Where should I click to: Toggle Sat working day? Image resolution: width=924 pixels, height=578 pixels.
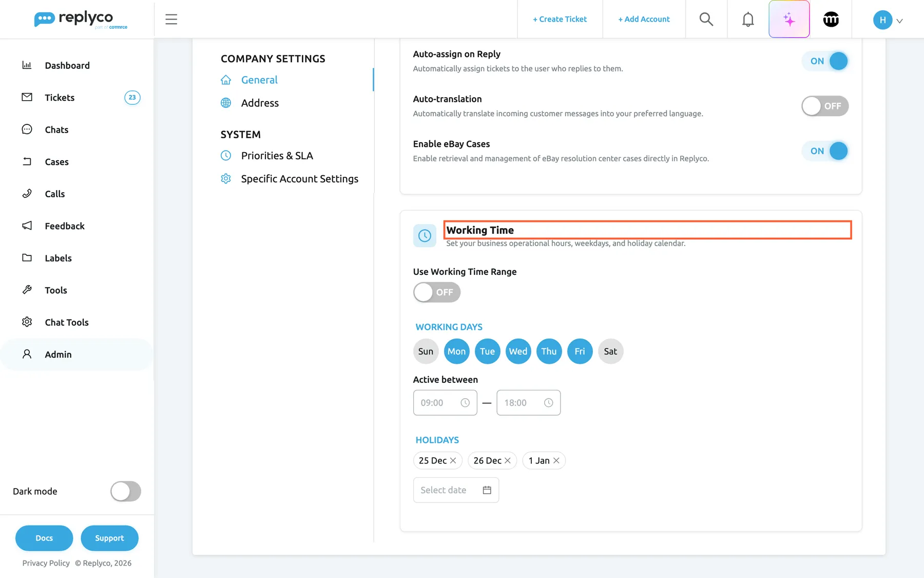click(610, 351)
